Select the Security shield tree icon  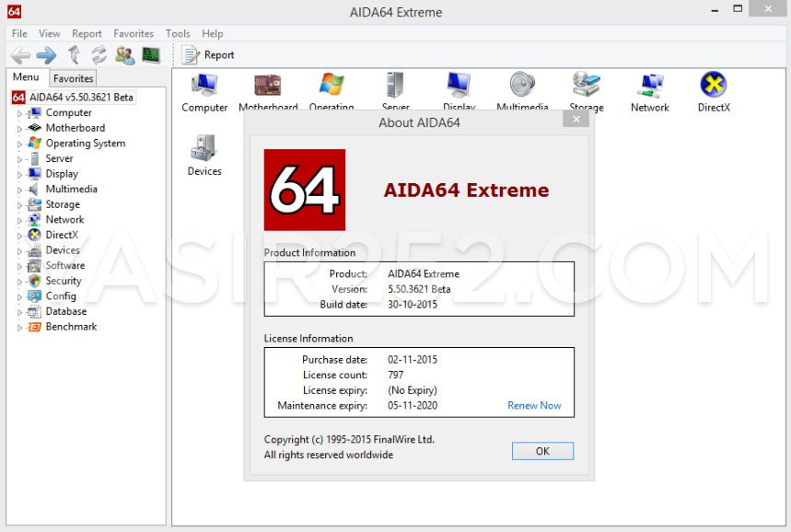coord(34,281)
